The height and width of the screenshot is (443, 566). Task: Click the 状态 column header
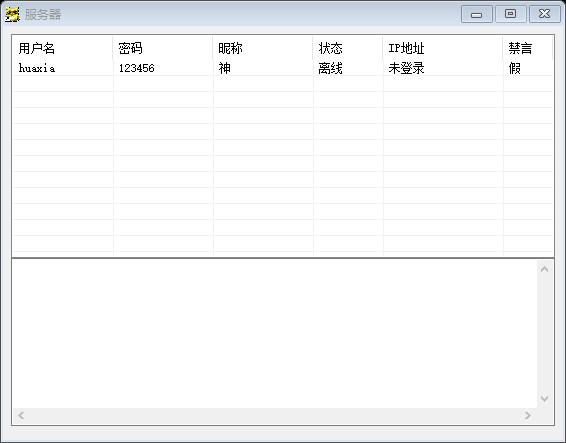click(348, 48)
